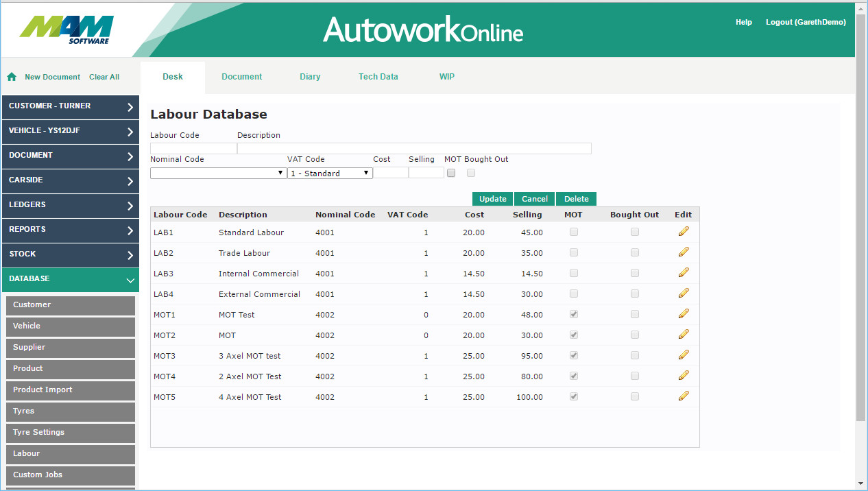The height and width of the screenshot is (491, 868).
Task: Click the home icon beside New Document
Action: [x=12, y=77]
